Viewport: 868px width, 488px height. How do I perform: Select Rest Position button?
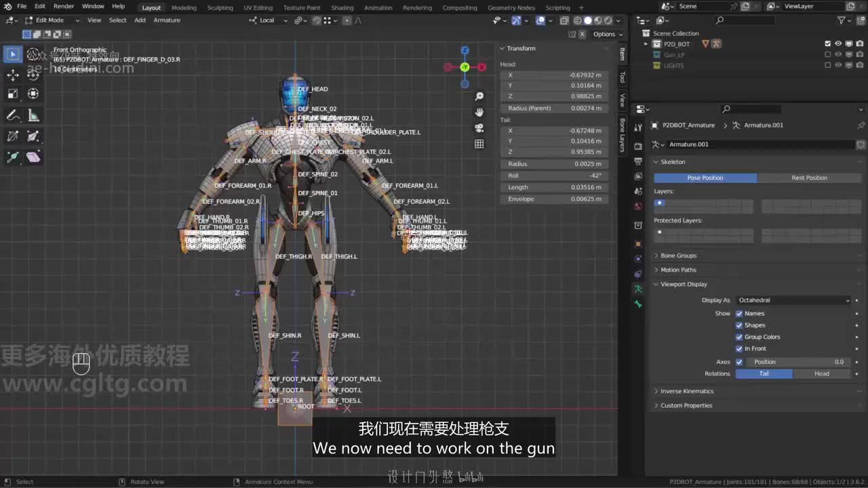pos(810,178)
